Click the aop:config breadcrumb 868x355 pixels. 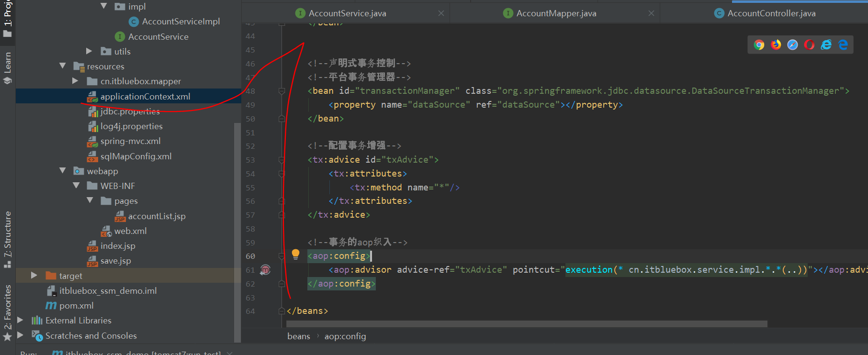click(x=345, y=336)
